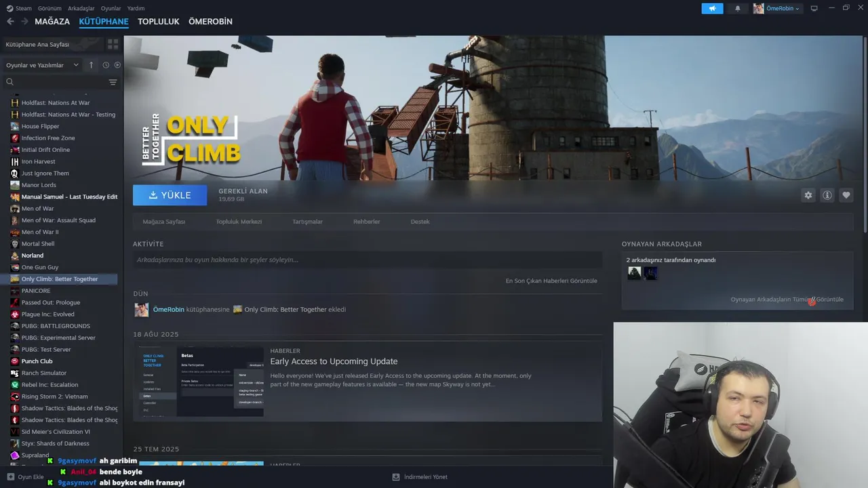Open the announcements megaphone button
Image resolution: width=868 pixels, height=488 pixels.
coord(712,8)
